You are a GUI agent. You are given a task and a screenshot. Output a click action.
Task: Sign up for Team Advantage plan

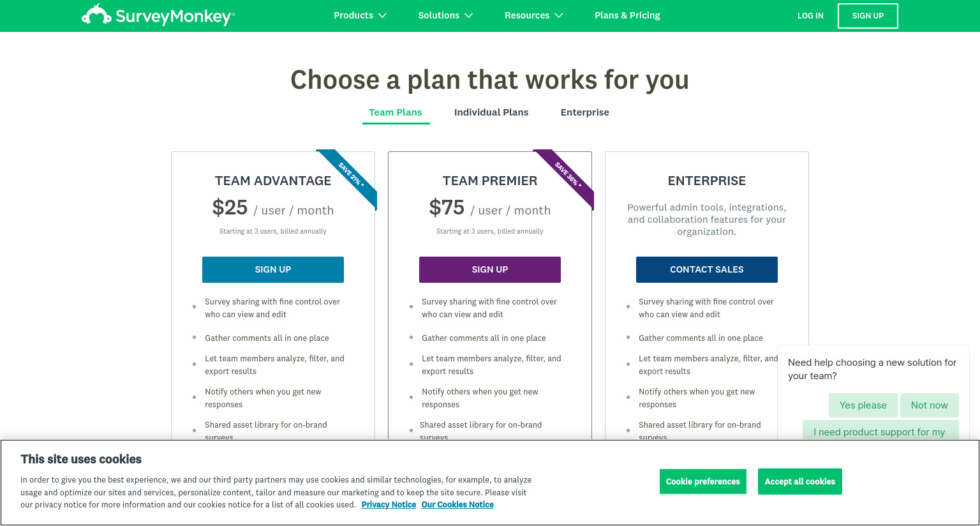273,269
